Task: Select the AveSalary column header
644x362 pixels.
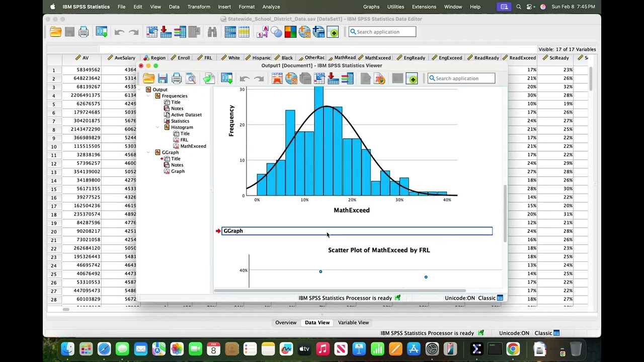Action: 121,58
